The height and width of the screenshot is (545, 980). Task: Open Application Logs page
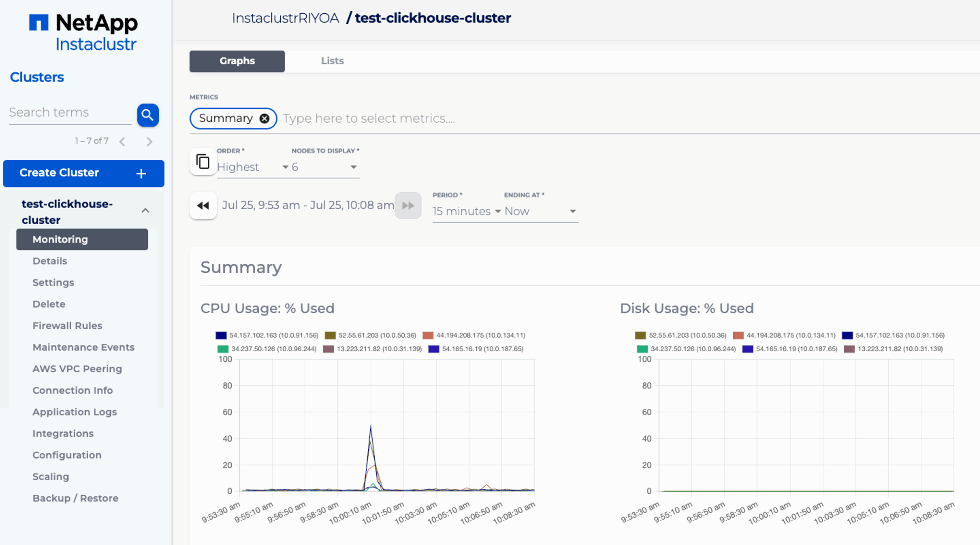(75, 412)
